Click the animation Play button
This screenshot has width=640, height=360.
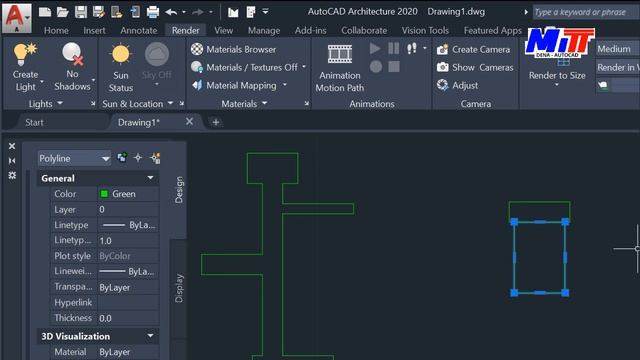coord(375,49)
